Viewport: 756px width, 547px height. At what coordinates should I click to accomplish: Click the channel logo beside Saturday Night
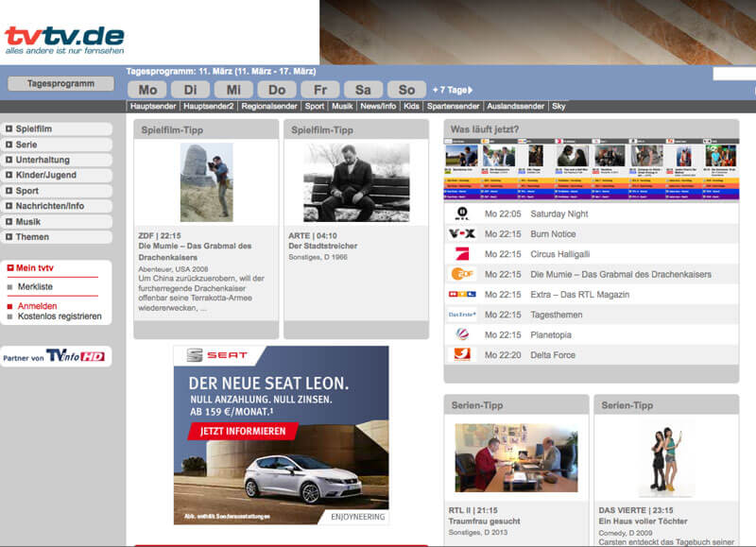coord(462,214)
